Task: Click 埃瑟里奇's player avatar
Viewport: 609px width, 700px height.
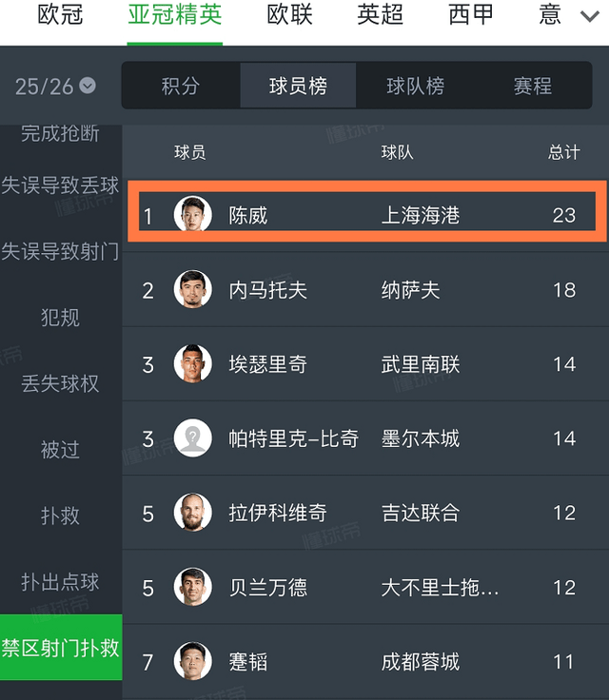Action: pyautogui.click(x=193, y=363)
